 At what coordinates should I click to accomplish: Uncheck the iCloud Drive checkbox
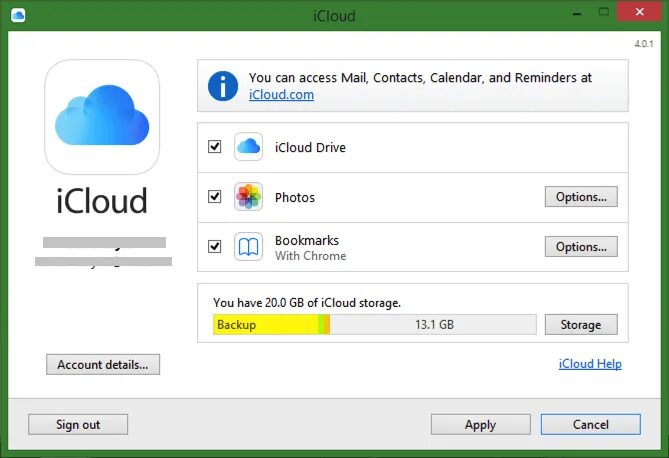pos(215,147)
